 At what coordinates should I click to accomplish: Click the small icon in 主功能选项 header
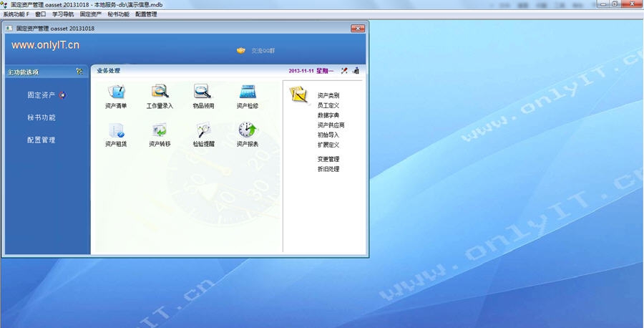[x=79, y=71]
